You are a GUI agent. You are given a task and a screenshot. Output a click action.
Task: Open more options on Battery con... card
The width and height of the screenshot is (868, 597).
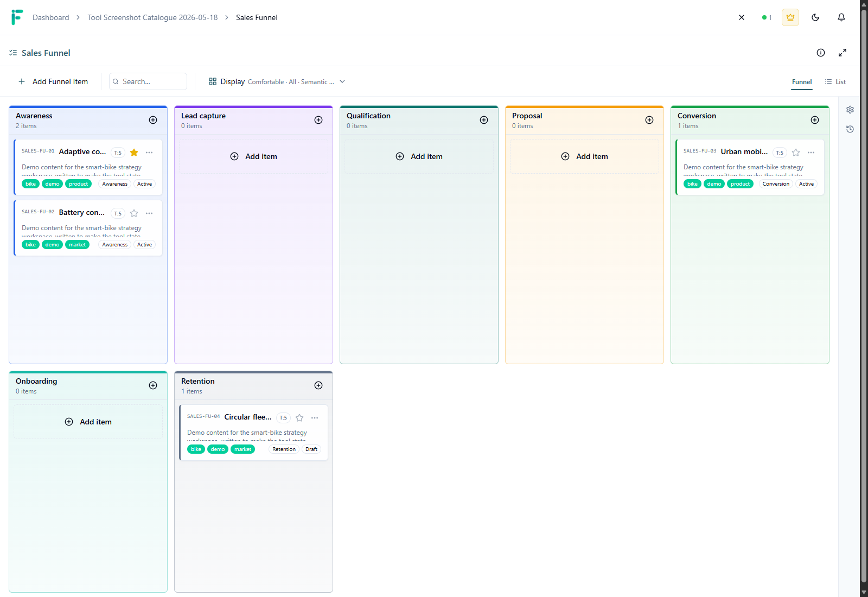149,213
